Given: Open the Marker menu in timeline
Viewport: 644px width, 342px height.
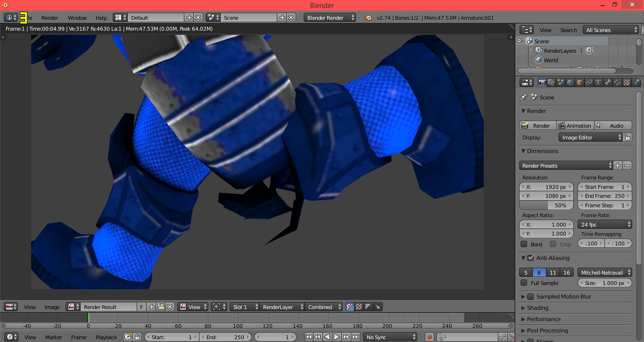Looking at the screenshot, I should click(x=53, y=337).
